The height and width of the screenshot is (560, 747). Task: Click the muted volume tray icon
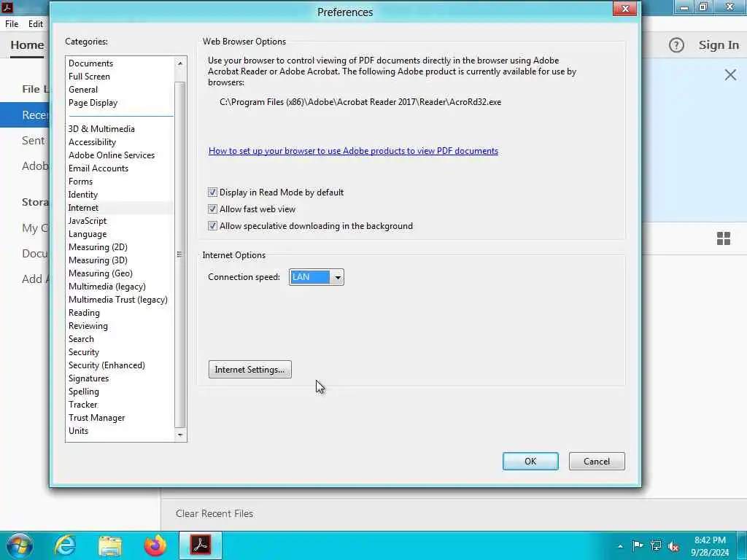tap(673, 546)
